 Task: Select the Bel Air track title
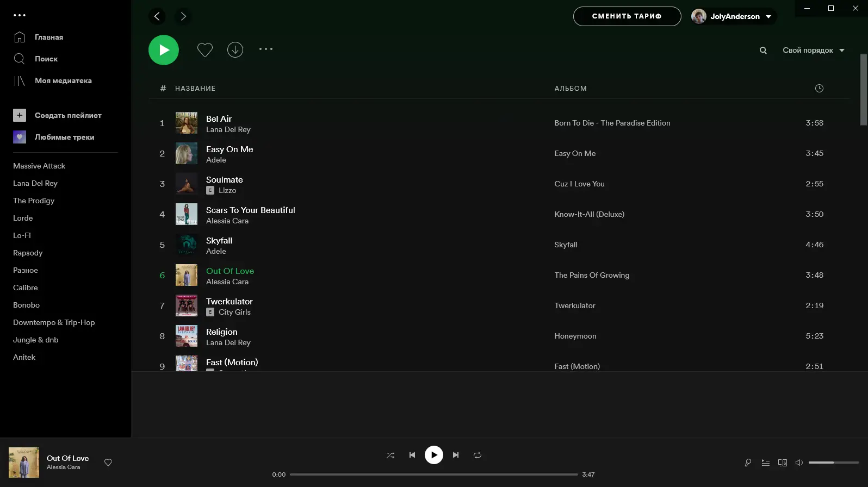[x=219, y=118]
